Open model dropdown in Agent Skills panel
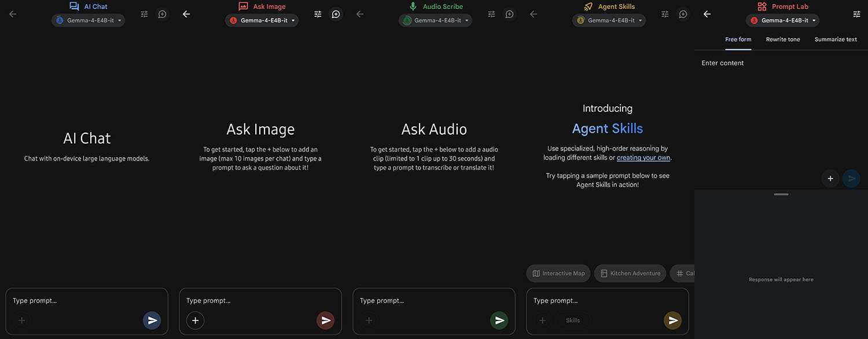868x339 pixels. 609,20
